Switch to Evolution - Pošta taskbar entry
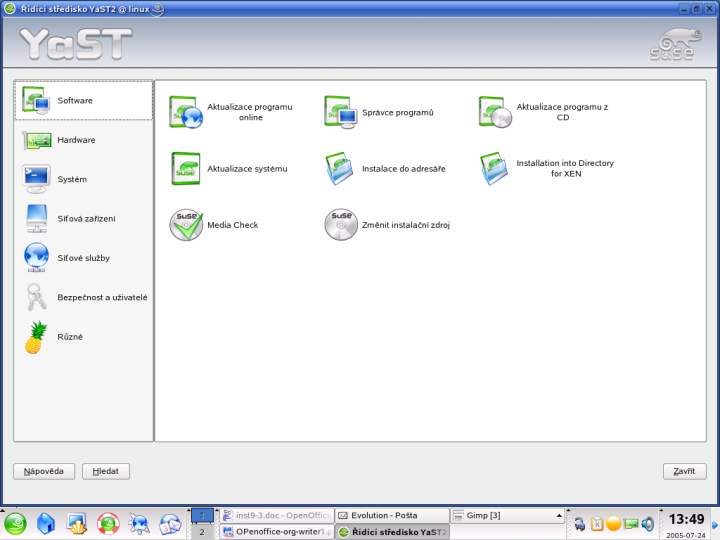This screenshot has width=720, height=540. (x=392, y=516)
